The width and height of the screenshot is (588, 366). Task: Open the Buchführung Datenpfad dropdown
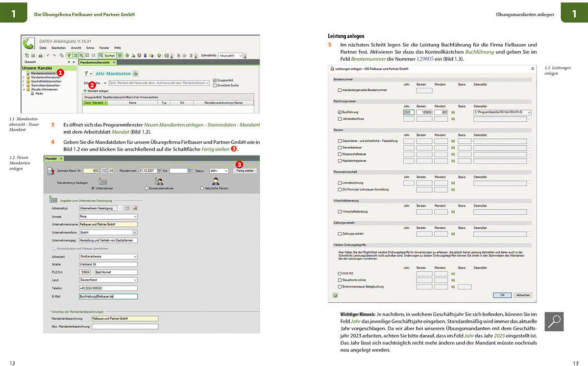[x=502, y=112]
